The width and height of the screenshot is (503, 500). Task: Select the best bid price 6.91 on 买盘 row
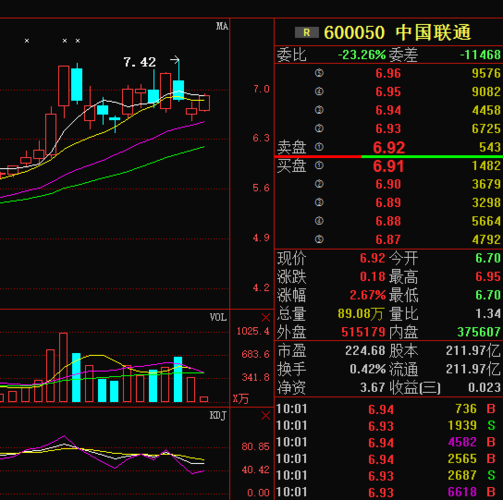[388, 166]
